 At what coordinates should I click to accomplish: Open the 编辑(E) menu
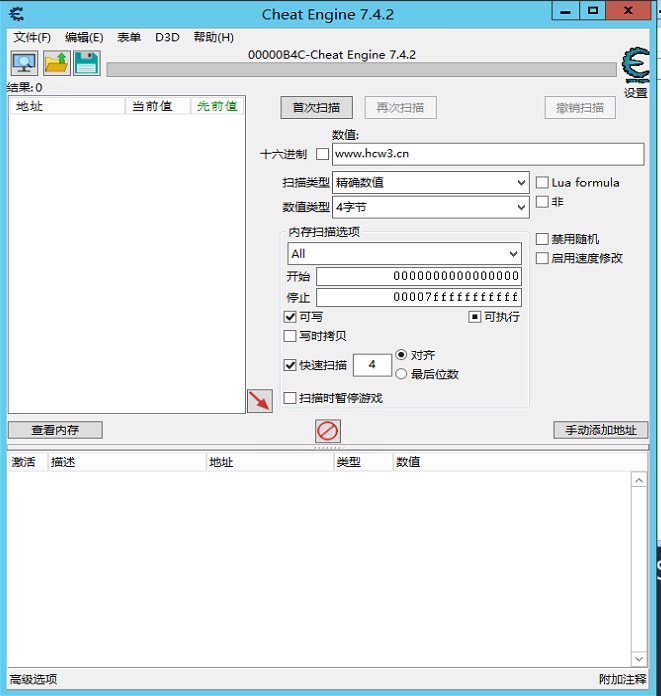tap(84, 37)
